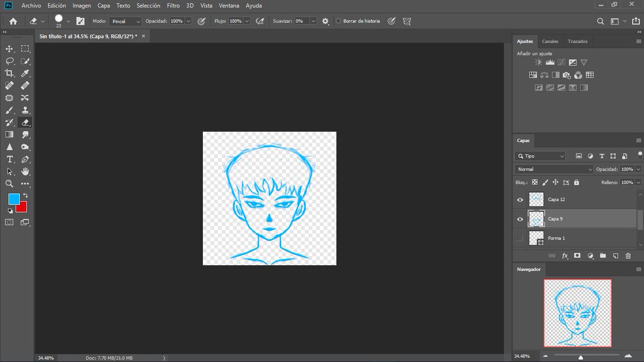
Task: Click the delete layer trash icon
Action: tap(627, 256)
